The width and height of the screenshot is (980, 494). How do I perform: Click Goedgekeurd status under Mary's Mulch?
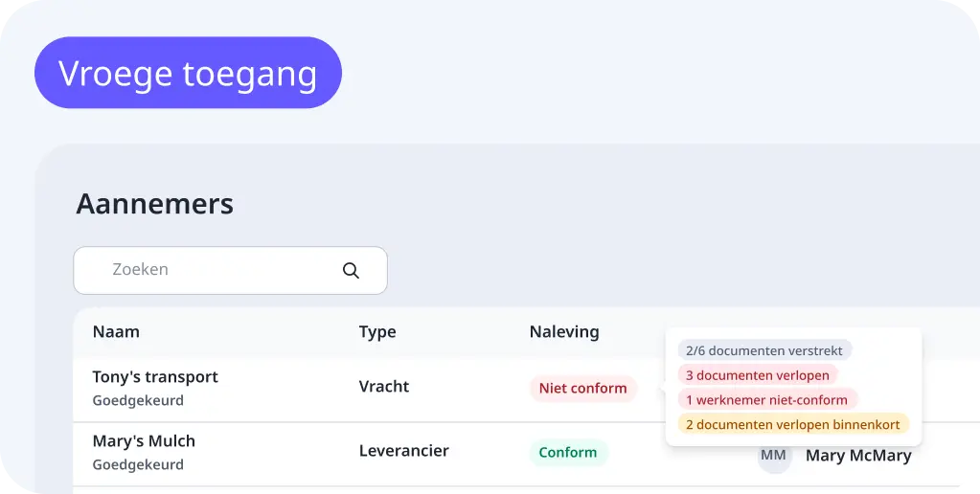pos(138,464)
